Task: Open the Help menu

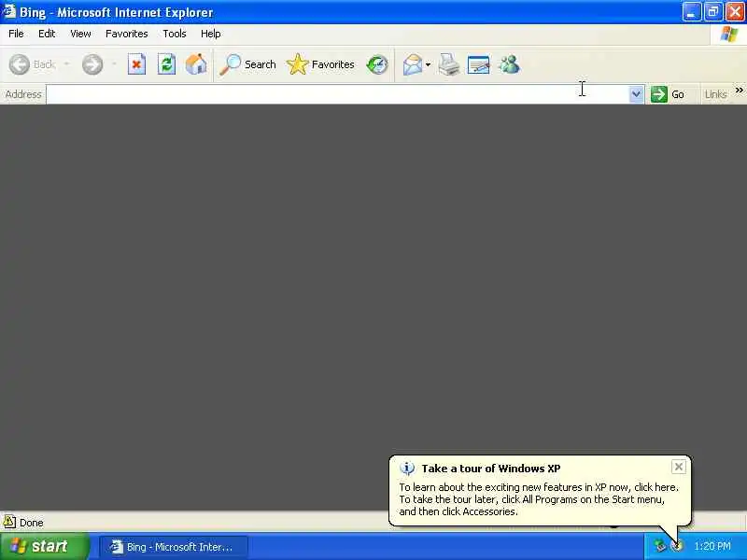Action: click(211, 34)
